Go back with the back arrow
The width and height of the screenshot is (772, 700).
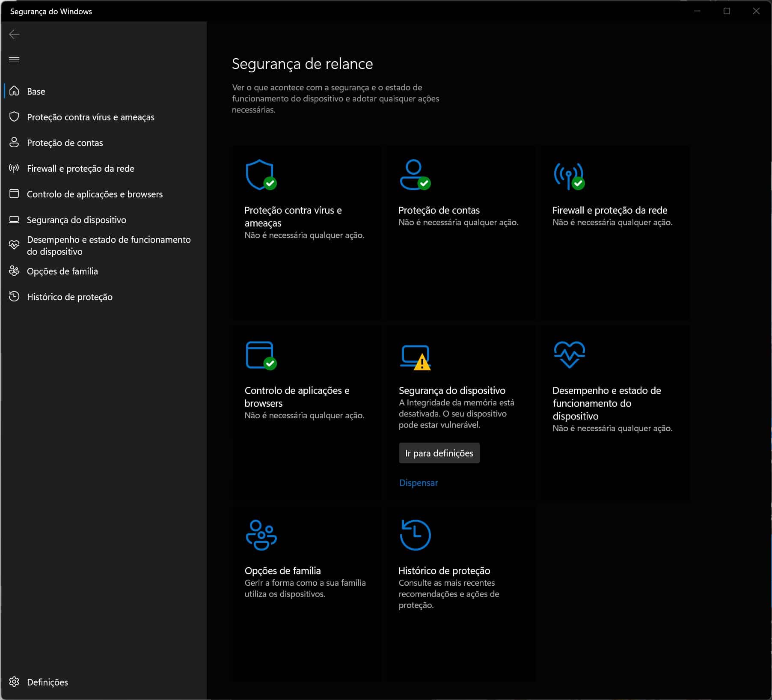(x=14, y=34)
